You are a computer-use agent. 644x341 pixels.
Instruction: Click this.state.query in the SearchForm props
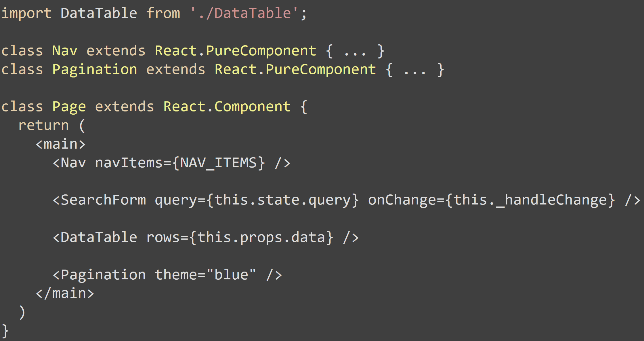[x=282, y=200]
